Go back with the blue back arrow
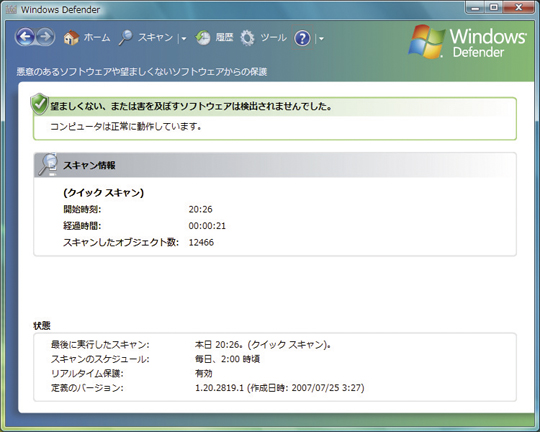Image resolution: width=540 pixels, height=432 pixels. click(x=25, y=37)
